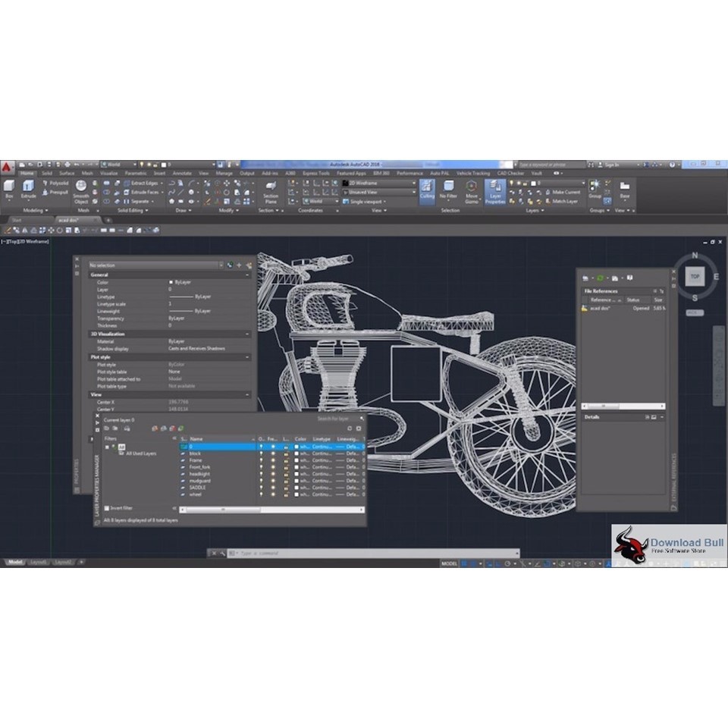Image resolution: width=728 pixels, height=728 pixels.
Task: Open Layer Properties from the ribbon
Action: click(494, 190)
